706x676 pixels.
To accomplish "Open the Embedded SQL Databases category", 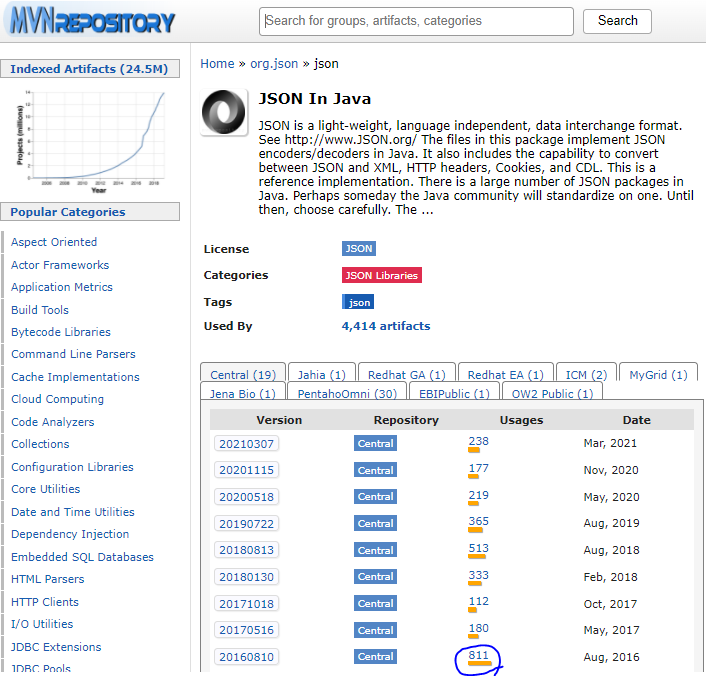I will click(82, 557).
